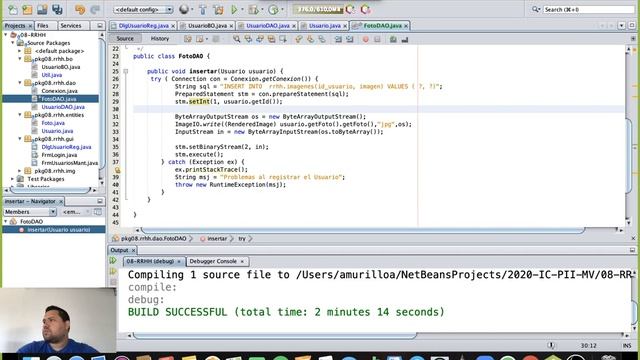Open the Members dropdown in Navigator
This screenshot has width=640, height=360.
click(29, 212)
